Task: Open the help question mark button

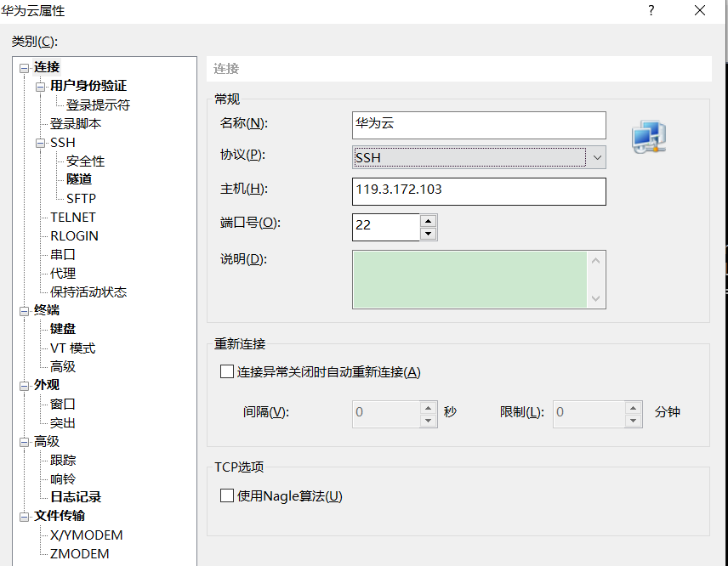Action: (x=651, y=10)
